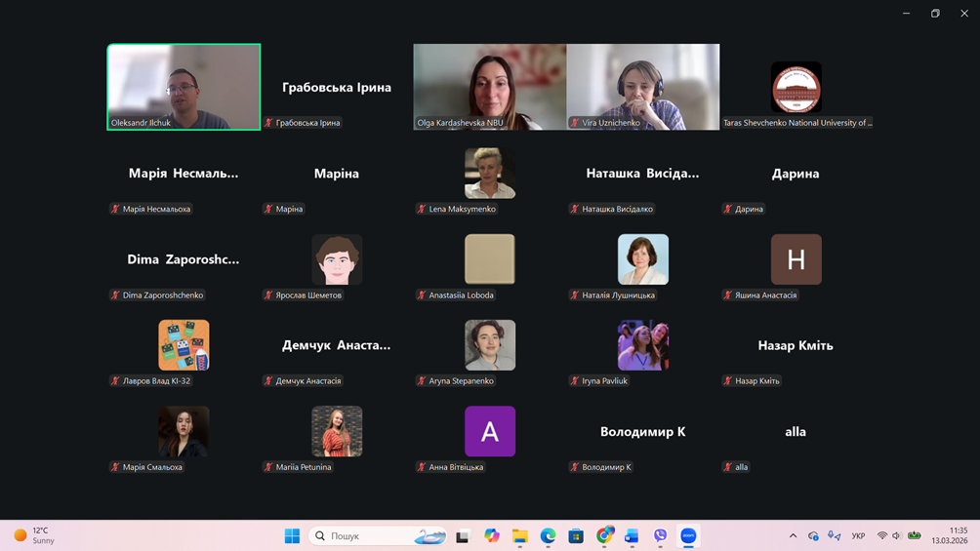Open the Viber icon in the taskbar
Image resolution: width=980 pixels, height=551 pixels.
coord(660,535)
